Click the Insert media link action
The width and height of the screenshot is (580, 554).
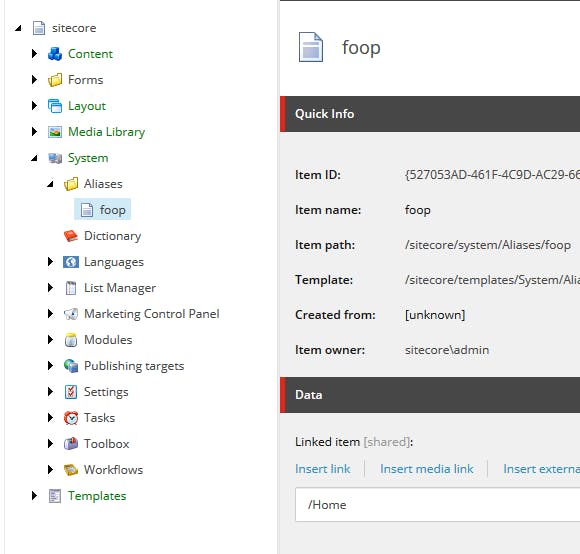pos(426,469)
